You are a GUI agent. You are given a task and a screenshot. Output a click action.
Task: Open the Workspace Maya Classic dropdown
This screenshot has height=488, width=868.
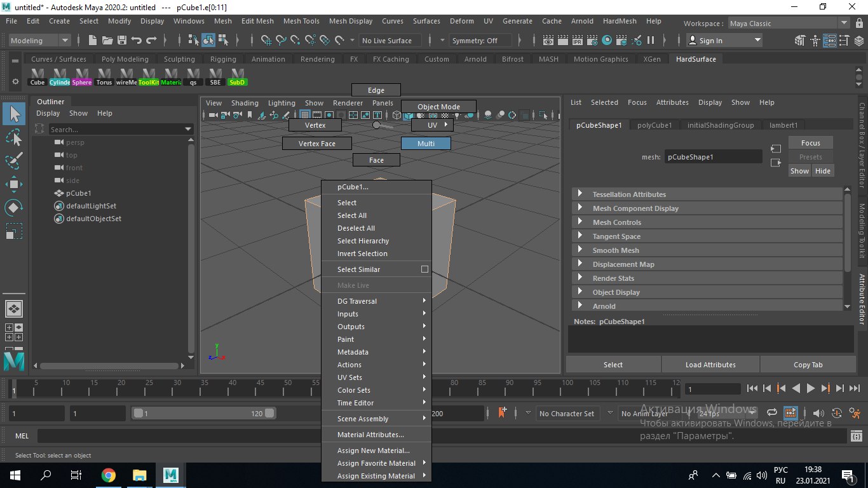coord(789,24)
